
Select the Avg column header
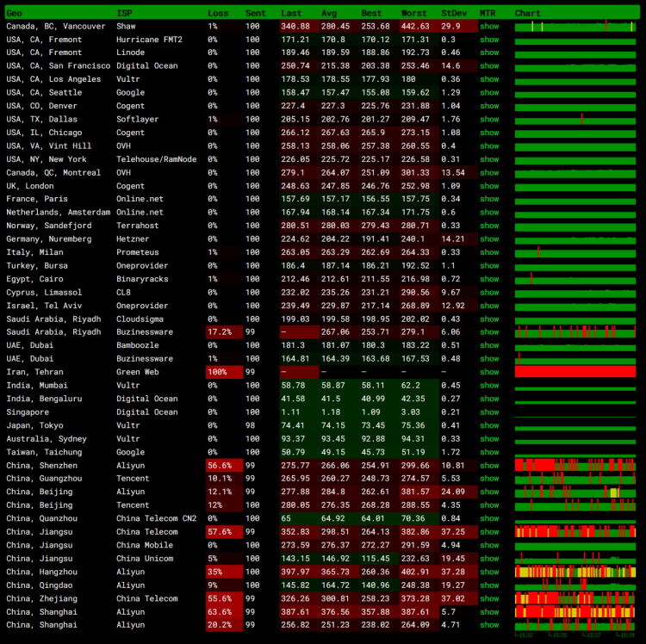pos(329,13)
